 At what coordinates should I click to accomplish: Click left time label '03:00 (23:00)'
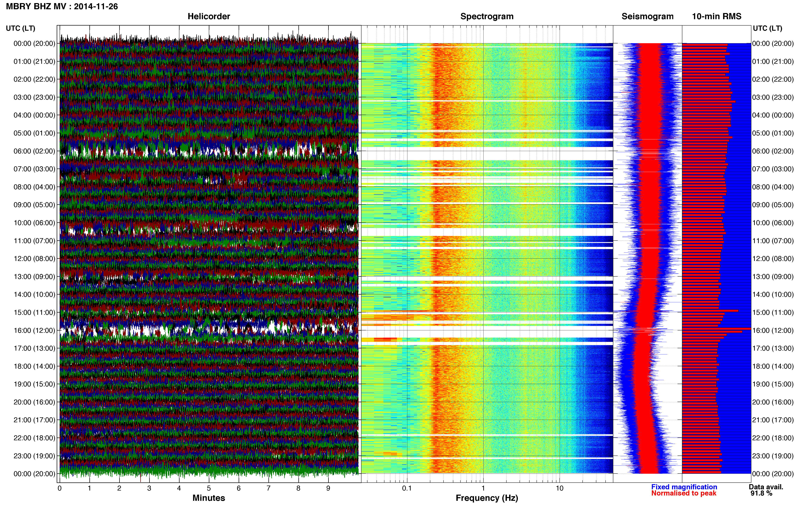34,97
